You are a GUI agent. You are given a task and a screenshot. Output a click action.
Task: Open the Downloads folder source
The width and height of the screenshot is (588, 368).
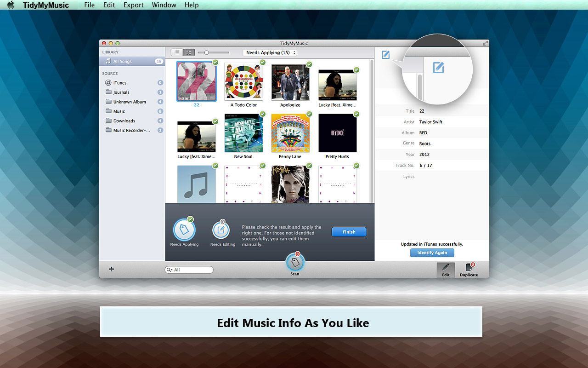point(132,121)
